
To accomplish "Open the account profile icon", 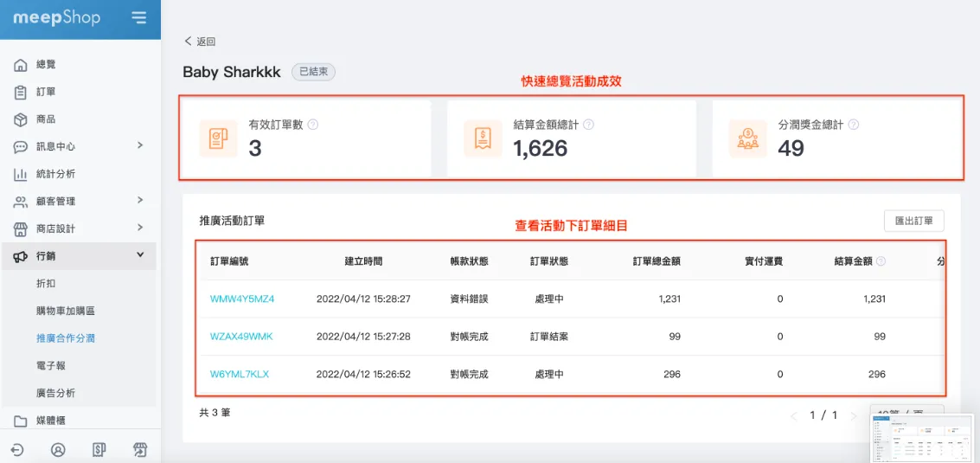I will coord(58,449).
